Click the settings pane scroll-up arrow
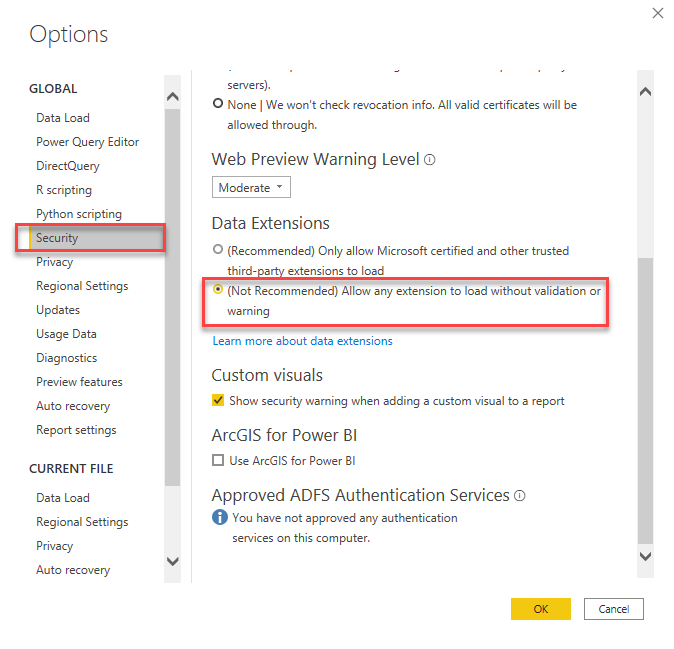This screenshot has height=649, width=674. click(x=645, y=92)
